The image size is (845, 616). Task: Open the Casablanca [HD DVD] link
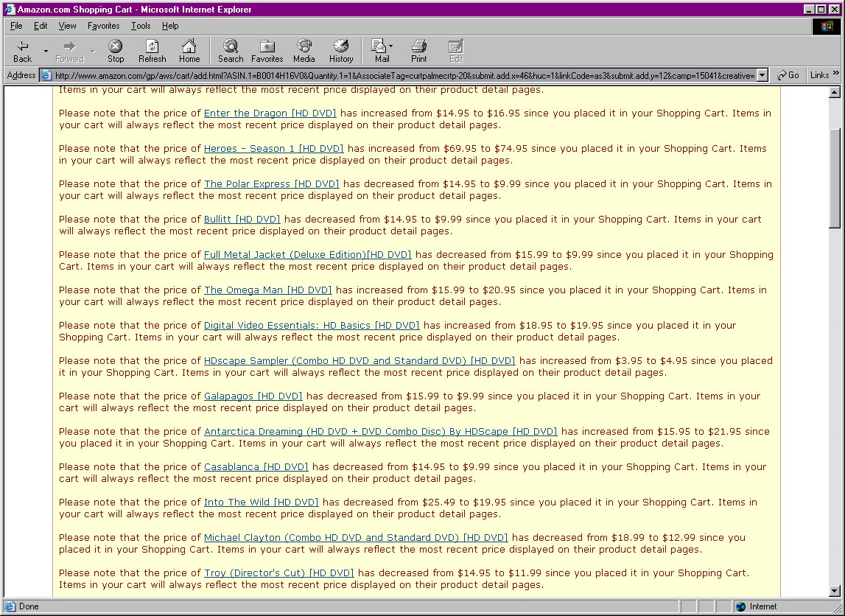point(256,466)
